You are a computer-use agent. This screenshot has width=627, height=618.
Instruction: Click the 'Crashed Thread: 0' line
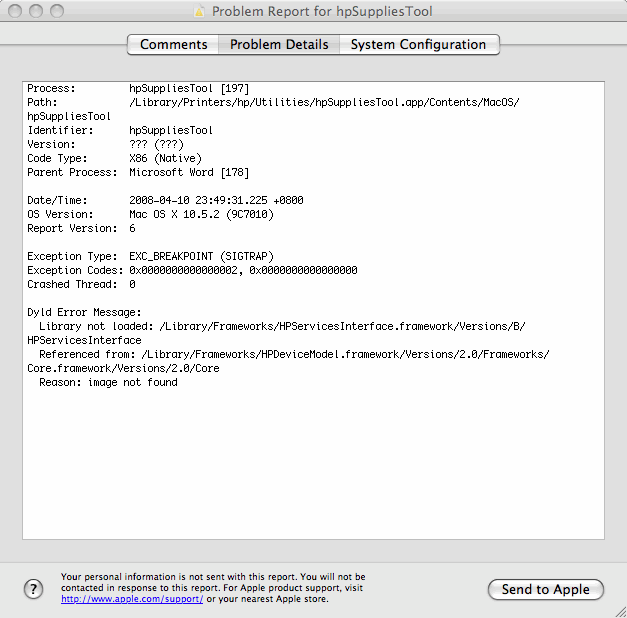[x=81, y=284]
